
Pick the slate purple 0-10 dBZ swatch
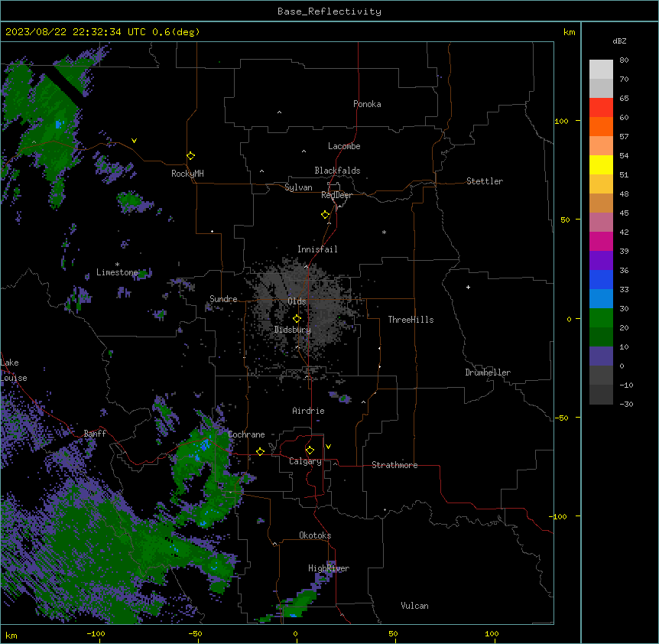601,356
